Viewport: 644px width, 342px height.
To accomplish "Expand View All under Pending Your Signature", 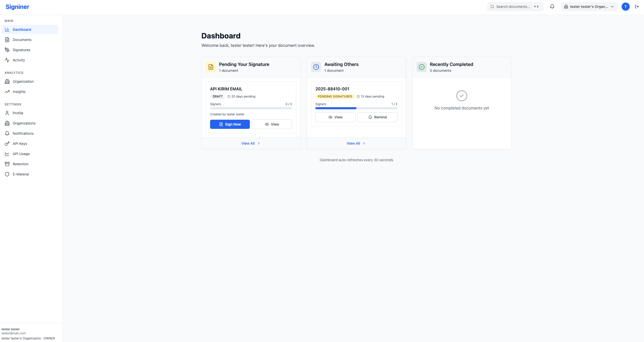I will pyautogui.click(x=251, y=143).
